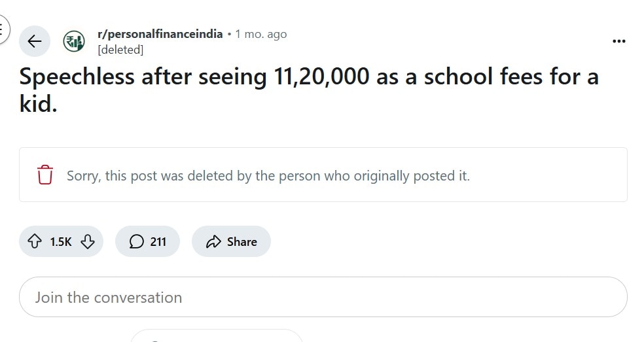Screen dimensions: 644x342
Task: Open the three-dot post options menu
Action: pos(618,41)
